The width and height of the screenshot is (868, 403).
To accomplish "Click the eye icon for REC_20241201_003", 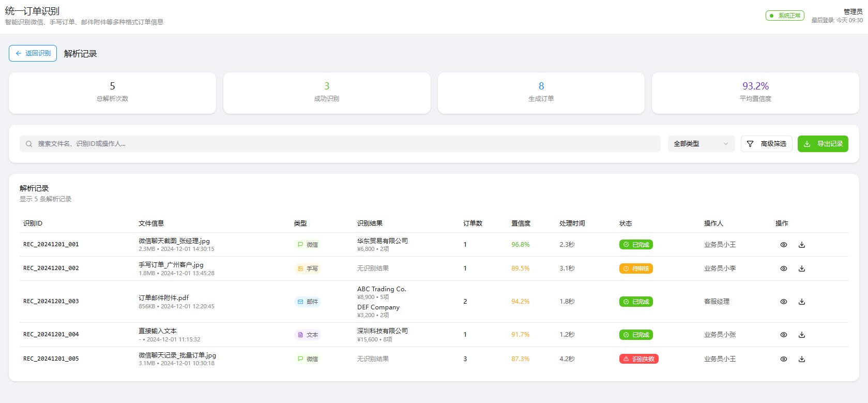I will pyautogui.click(x=783, y=302).
